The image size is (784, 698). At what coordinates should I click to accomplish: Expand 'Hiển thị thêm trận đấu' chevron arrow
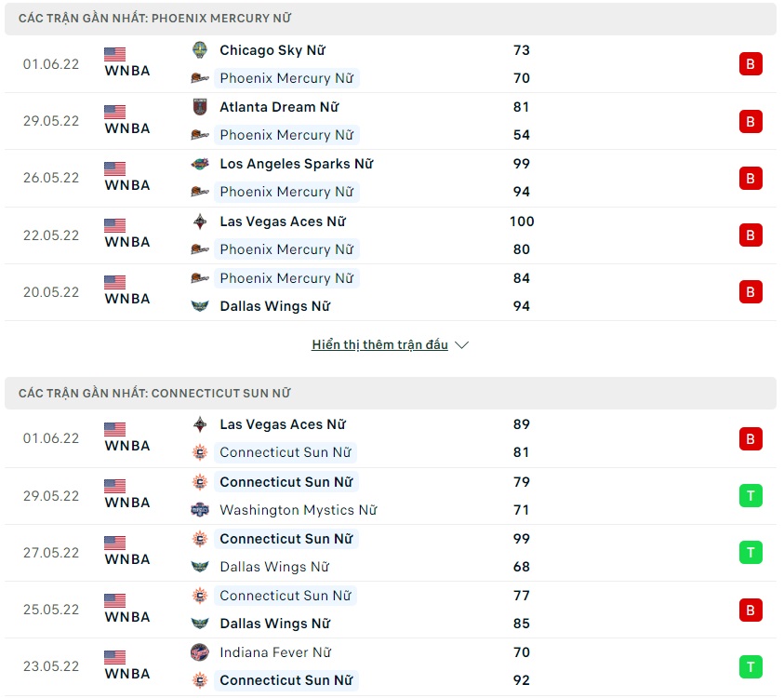point(462,345)
